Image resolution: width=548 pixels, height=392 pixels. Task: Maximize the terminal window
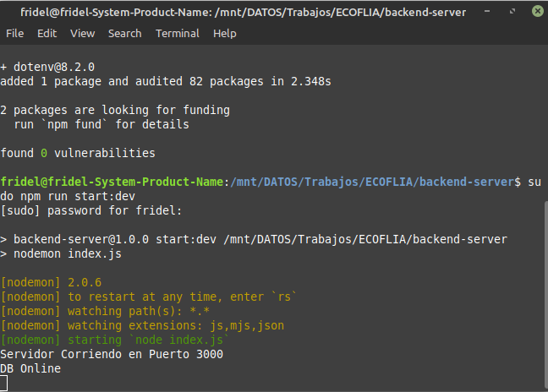click(x=512, y=12)
